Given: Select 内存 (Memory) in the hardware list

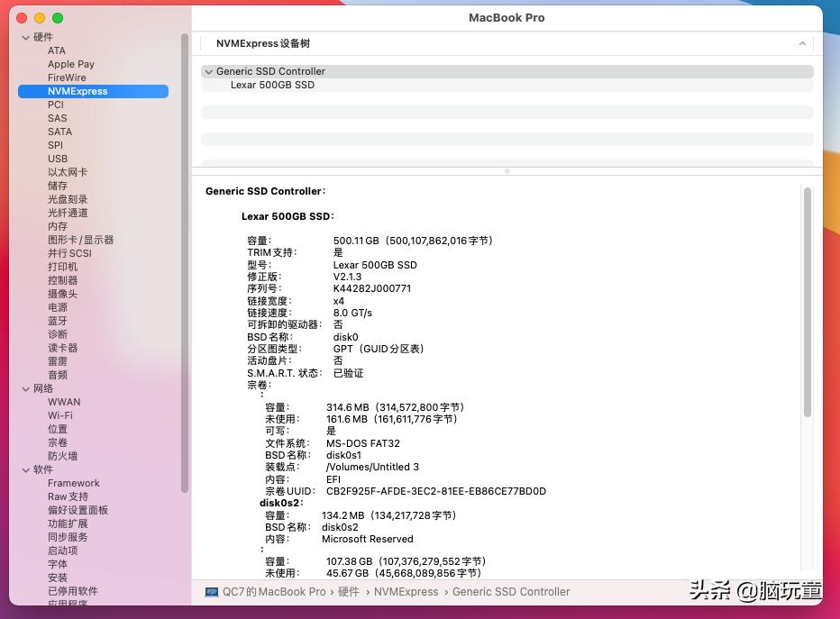Looking at the screenshot, I should tap(55, 226).
